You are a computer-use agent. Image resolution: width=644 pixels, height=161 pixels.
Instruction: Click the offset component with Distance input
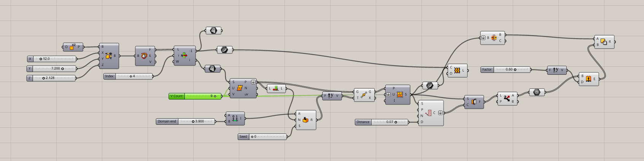click(x=431, y=113)
